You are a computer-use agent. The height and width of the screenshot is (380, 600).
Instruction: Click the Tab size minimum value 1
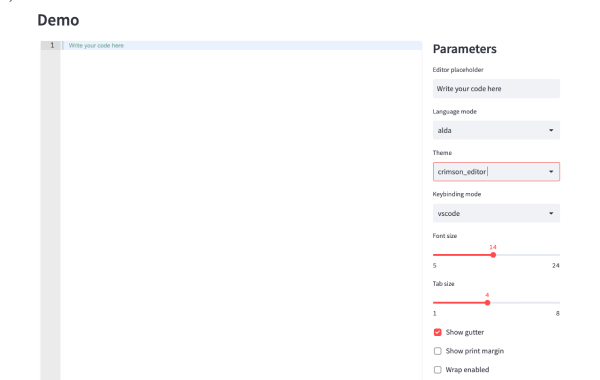(x=435, y=313)
